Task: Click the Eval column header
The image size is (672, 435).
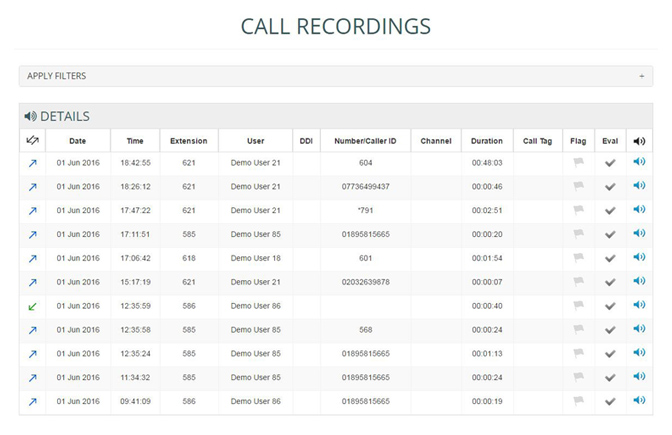Action: coord(610,141)
